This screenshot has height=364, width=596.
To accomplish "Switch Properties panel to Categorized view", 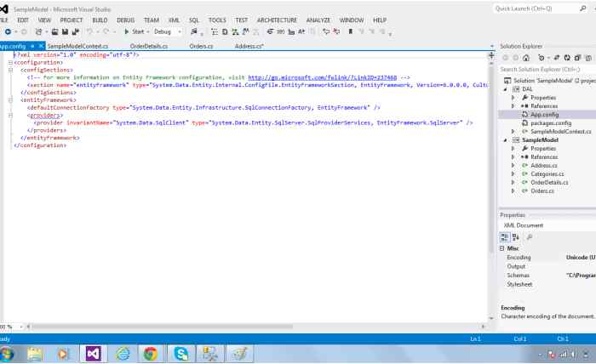I will pyautogui.click(x=505, y=237).
